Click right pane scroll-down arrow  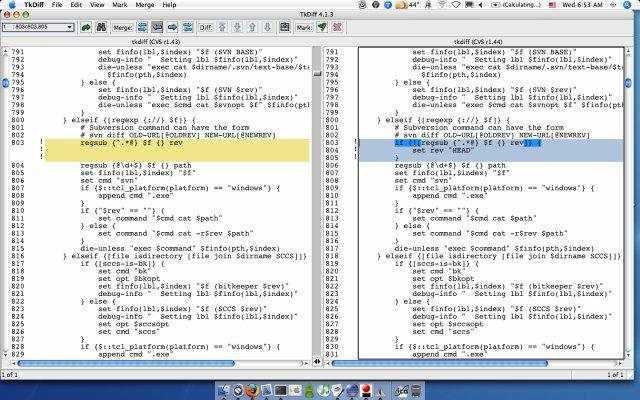[628, 355]
